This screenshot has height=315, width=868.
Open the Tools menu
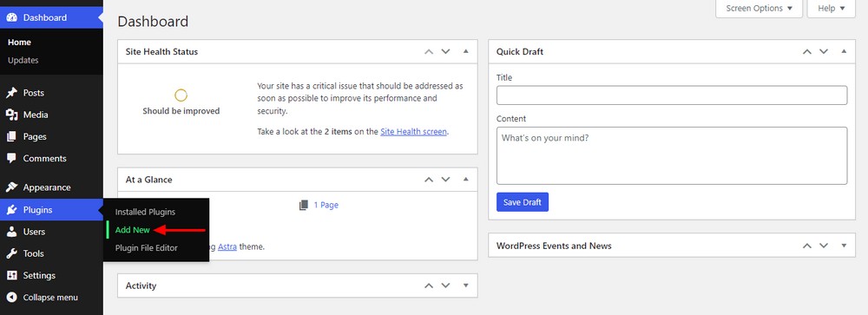[x=51, y=253]
